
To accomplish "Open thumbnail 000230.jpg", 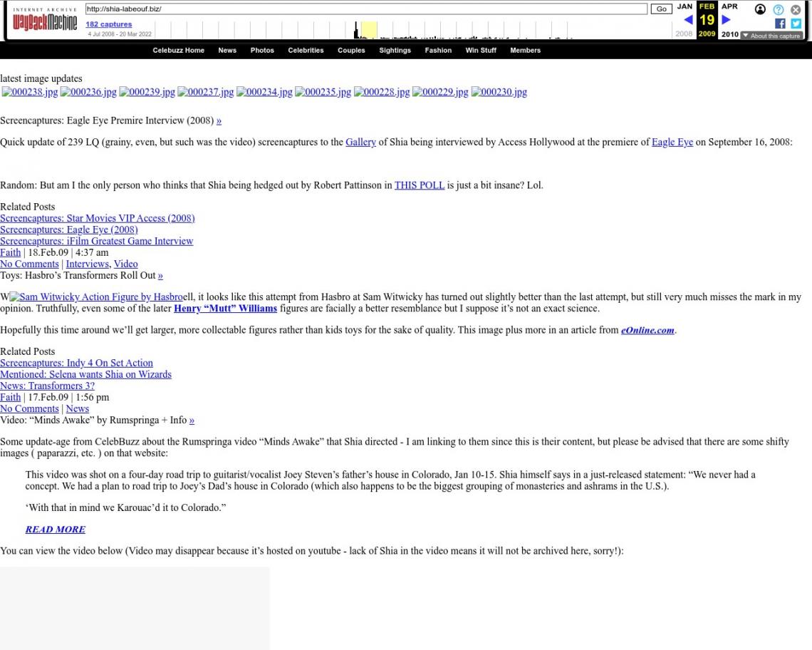I will [499, 92].
